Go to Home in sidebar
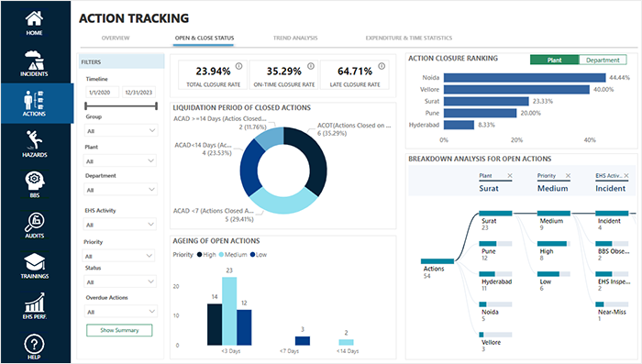The height and width of the screenshot is (364, 642). (34, 23)
